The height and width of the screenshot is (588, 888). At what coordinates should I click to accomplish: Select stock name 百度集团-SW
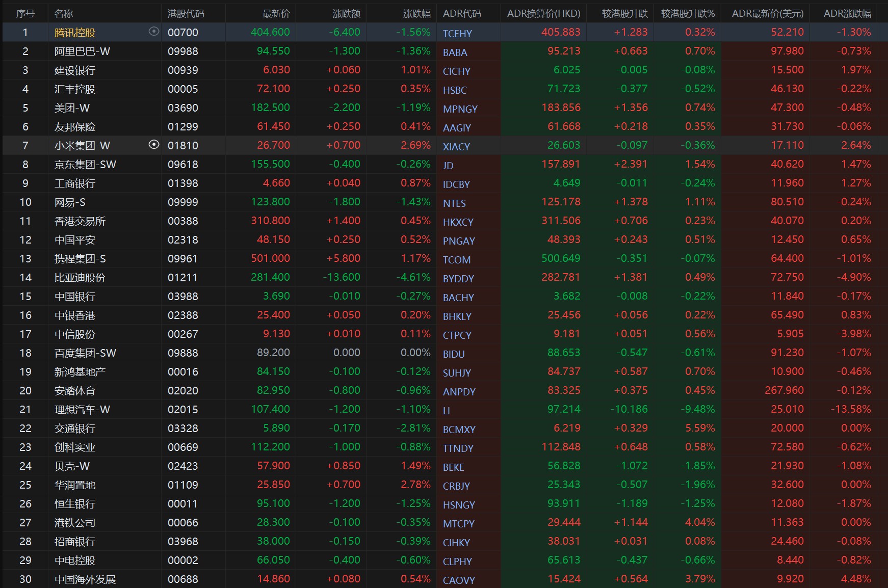85,353
